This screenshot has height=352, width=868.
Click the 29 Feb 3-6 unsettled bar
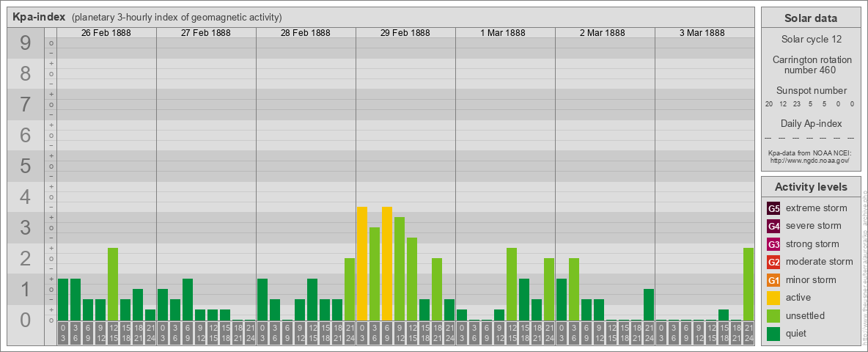(x=375, y=274)
